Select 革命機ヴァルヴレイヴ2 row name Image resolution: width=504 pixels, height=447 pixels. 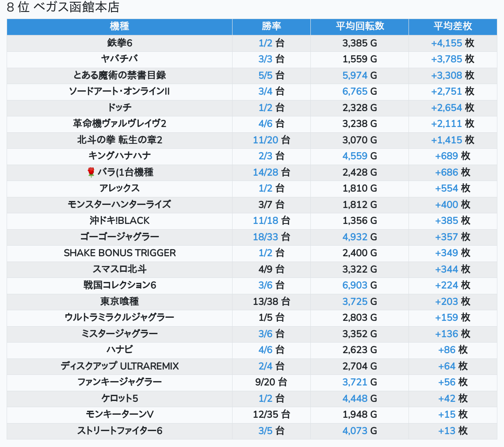point(119,123)
